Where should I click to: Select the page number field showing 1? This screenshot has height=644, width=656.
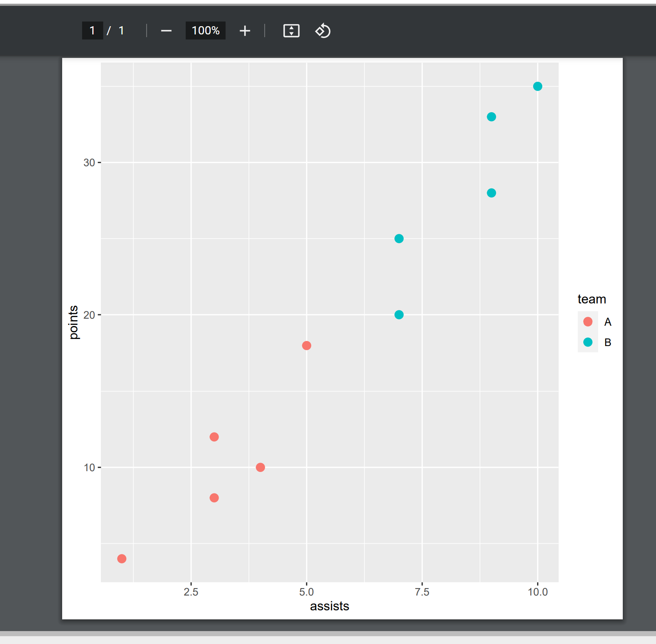[92, 30]
